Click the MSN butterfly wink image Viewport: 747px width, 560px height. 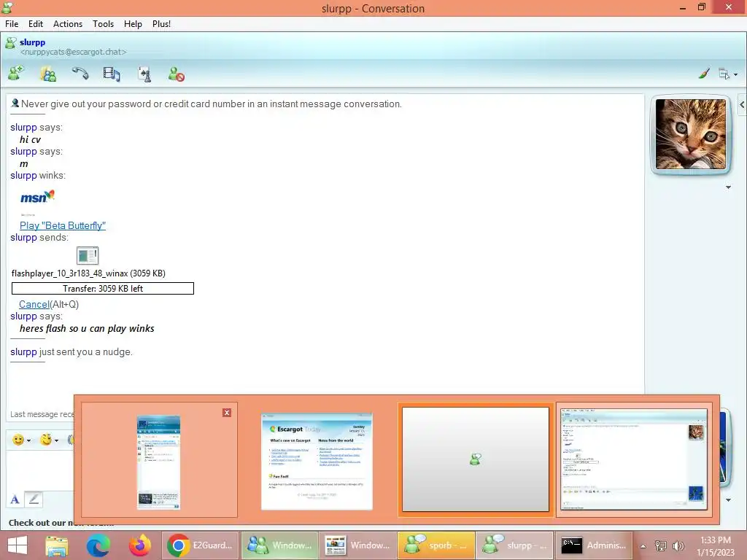click(x=38, y=197)
